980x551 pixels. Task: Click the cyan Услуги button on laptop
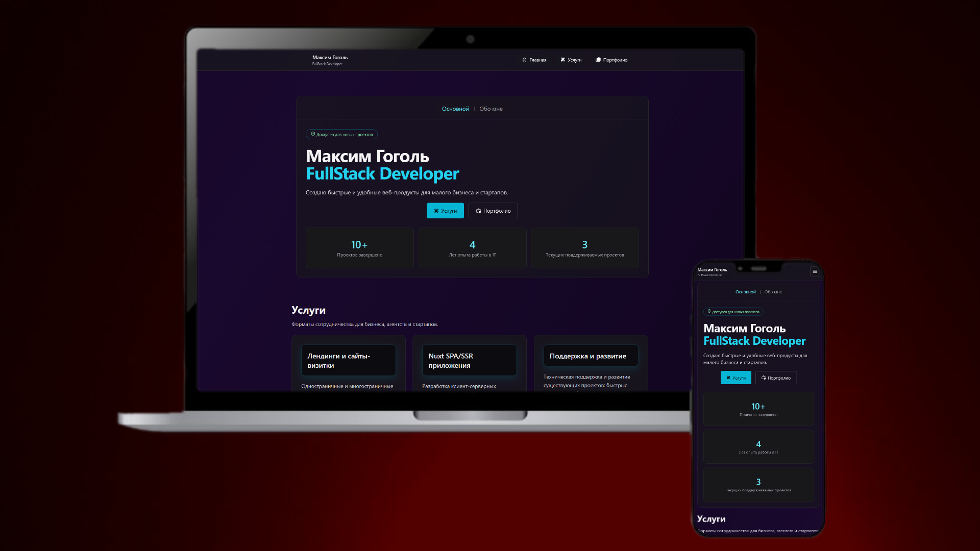click(445, 211)
